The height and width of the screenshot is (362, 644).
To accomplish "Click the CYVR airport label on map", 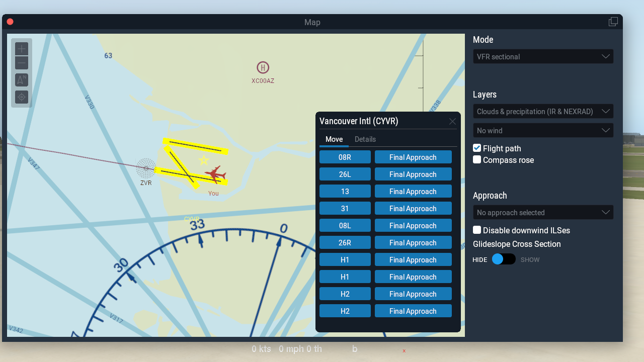I will tap(192, 219).
